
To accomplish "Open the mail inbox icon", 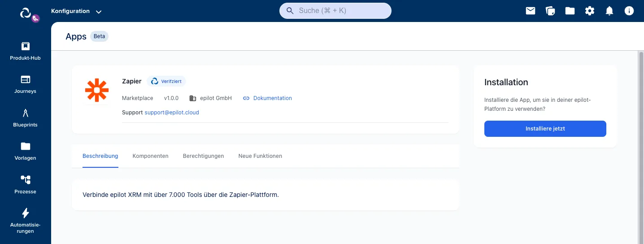I will click(x=531, y=11).
